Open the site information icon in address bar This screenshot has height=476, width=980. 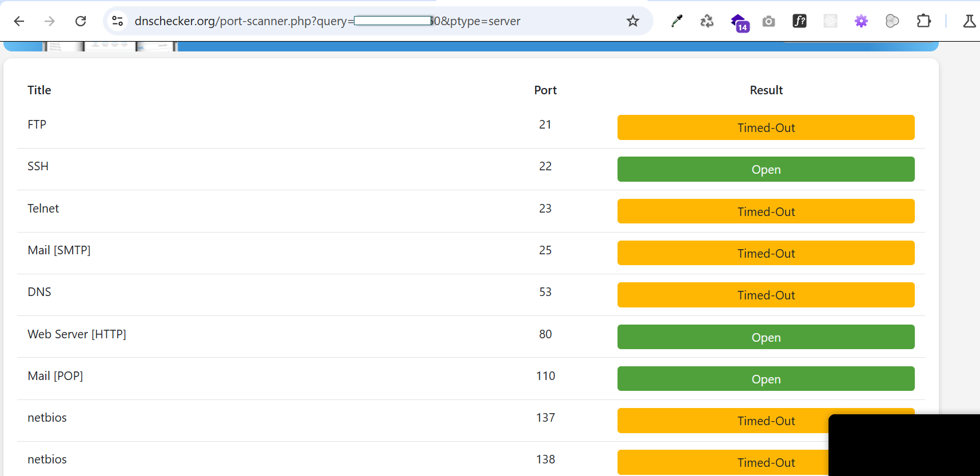(x=118, y=21)
